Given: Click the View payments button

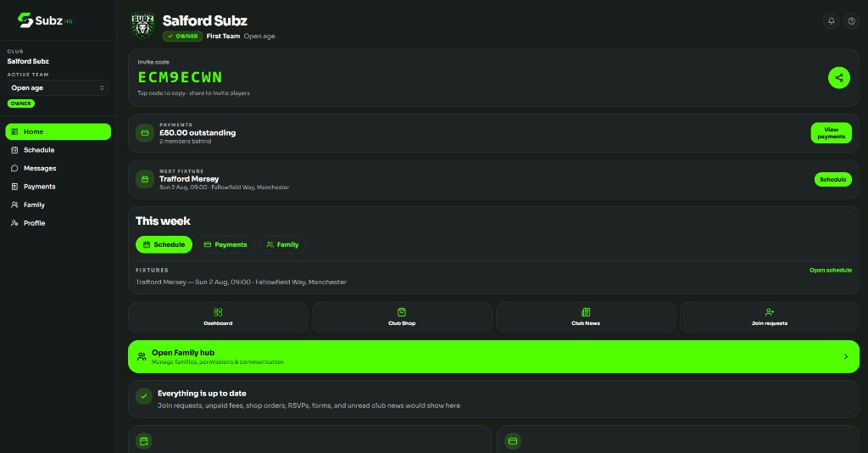Looking at the screenshot, I should point(831,133).
